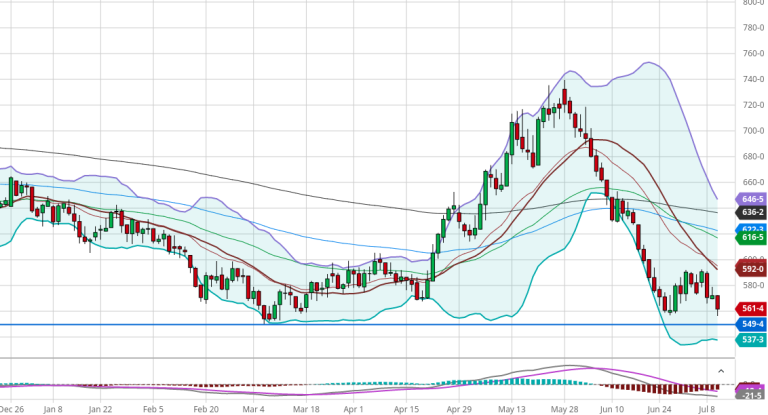Click the 740-0 price axis tick
Image resolution: width=768 pixels, height=415 pixels.
pyautogui.click(x=752, y=79)
